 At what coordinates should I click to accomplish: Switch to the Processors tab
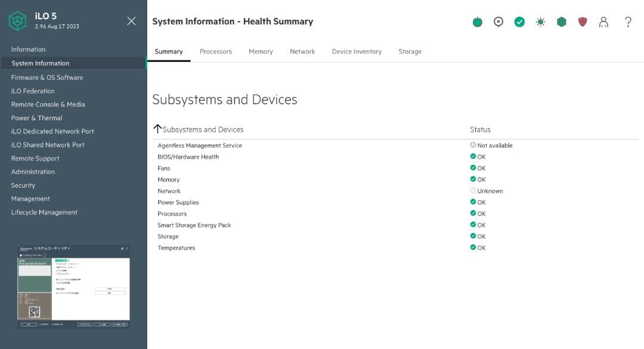216,51
